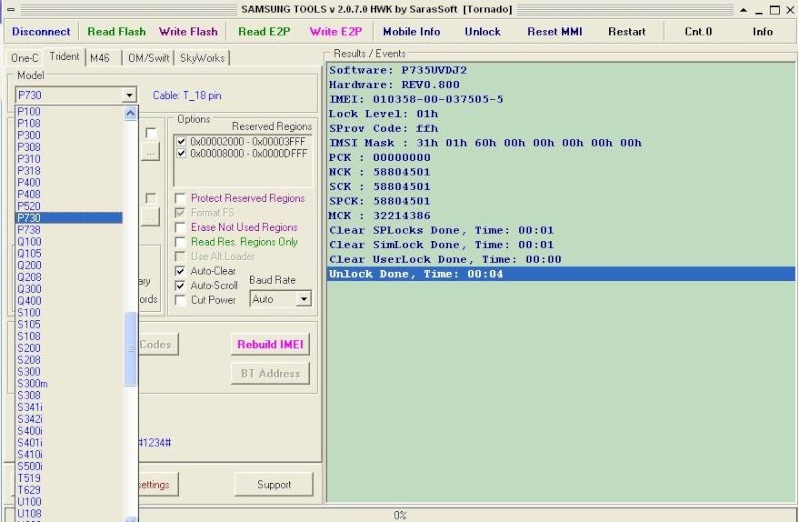The height and width of the screenshot is (522, 799).
Task: Toggle reserved region 0x00002000 - 0x00003FFF
Action: (x=181, y=141)
